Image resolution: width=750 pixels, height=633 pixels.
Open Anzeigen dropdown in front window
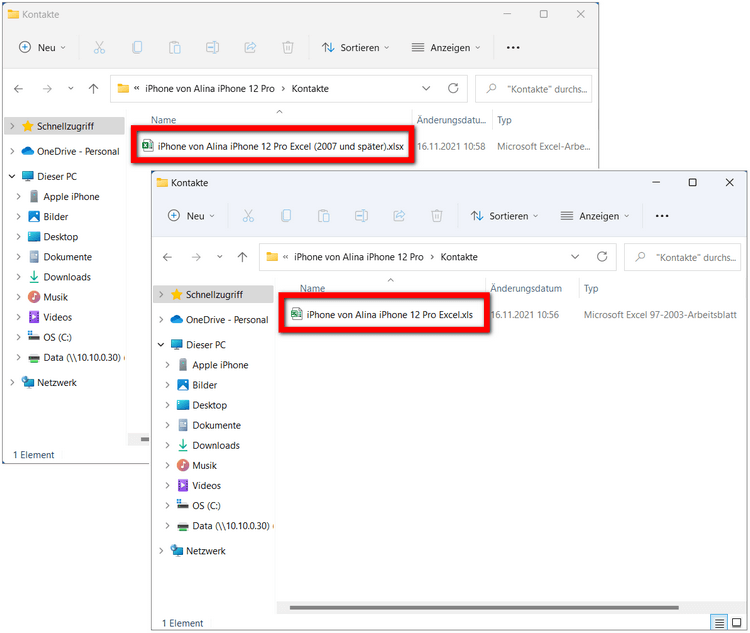[595, 216]
